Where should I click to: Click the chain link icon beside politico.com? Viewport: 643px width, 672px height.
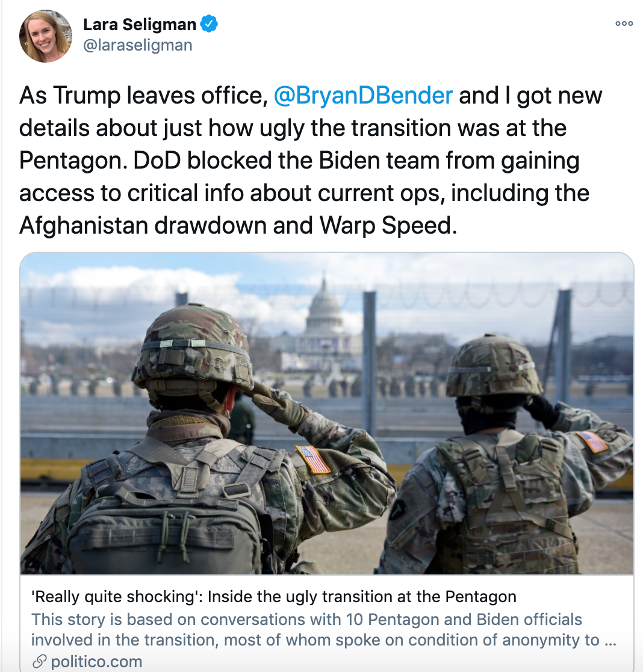point(39,661)
